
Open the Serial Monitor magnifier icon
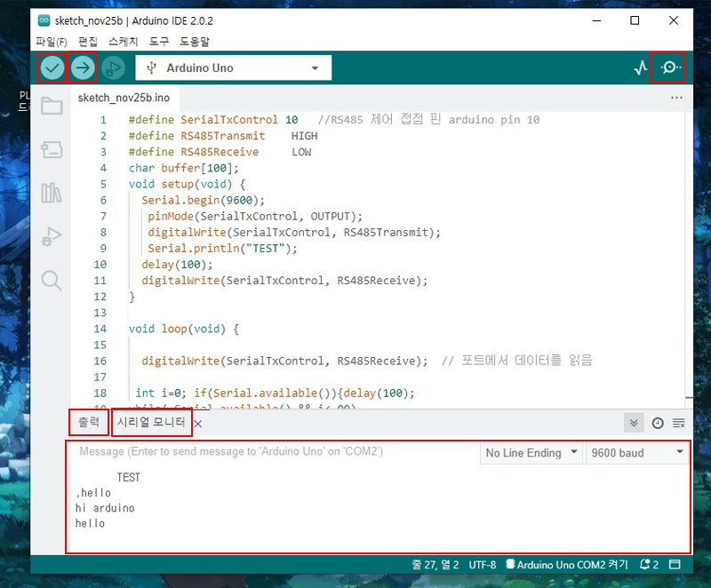(670, 68)
